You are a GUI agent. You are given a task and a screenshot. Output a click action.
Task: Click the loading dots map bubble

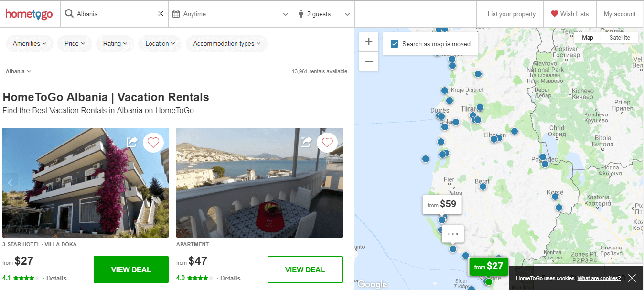(453, 234)
